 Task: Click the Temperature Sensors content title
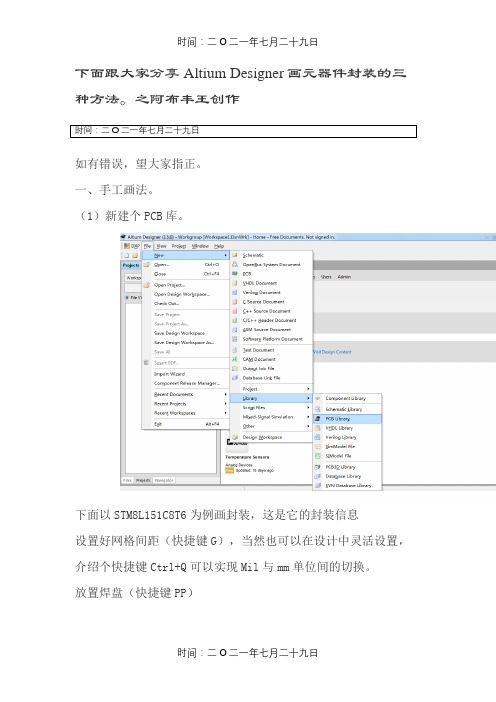tap(247, 457)
